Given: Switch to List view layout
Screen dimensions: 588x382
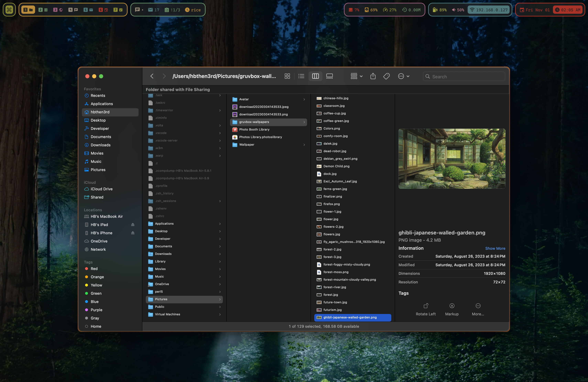Looking at the screenshot, I should point(301,76).
